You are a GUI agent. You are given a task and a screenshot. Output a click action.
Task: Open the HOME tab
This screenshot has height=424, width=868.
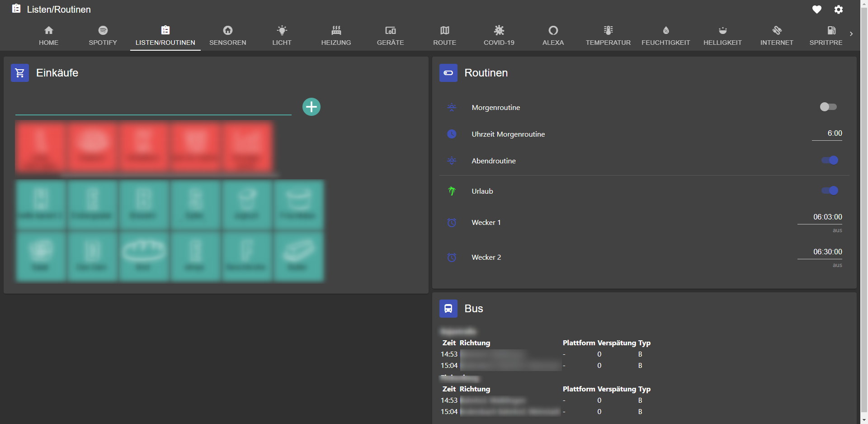coord(48,36)
